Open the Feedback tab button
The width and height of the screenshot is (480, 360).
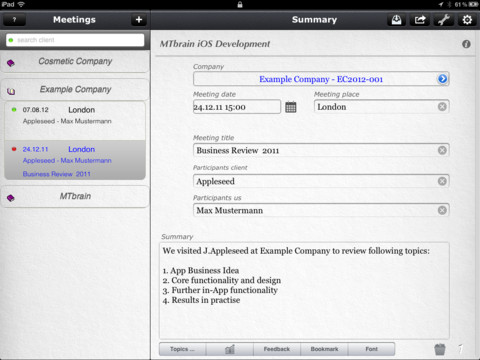[277, 349]
